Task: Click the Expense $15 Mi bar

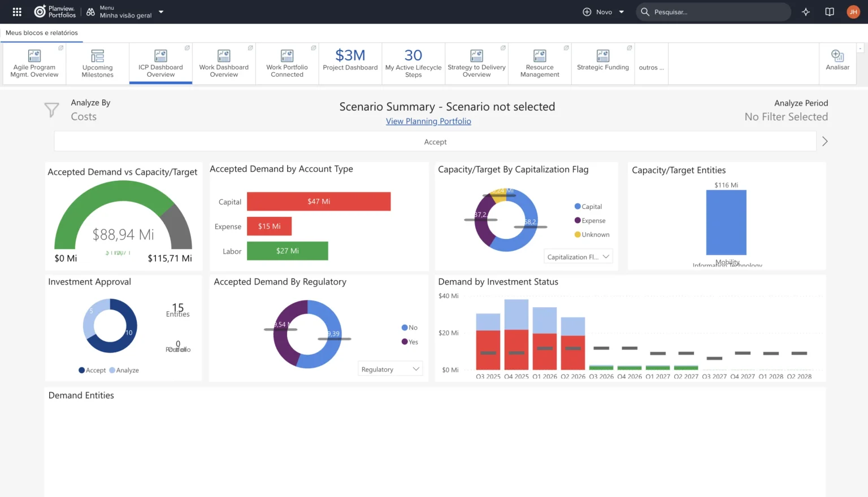Action: 270,226
